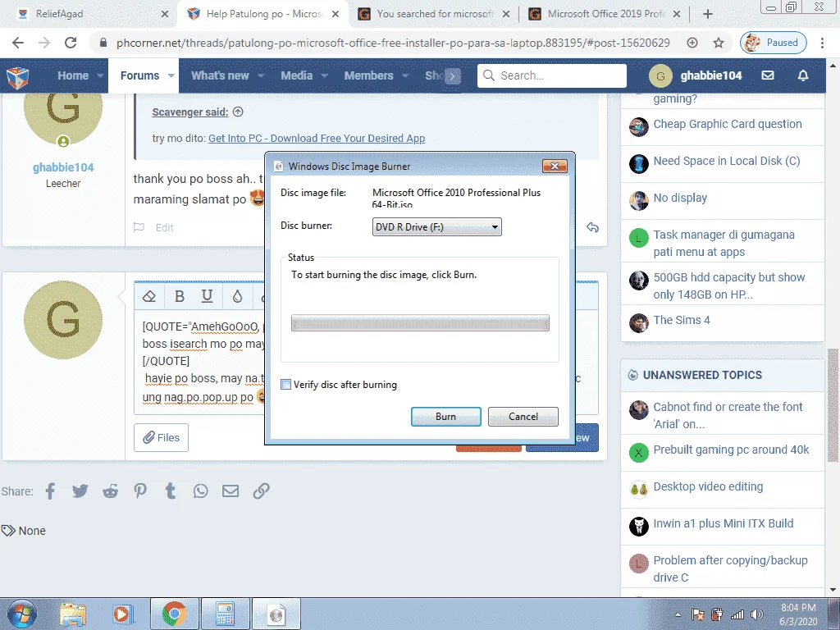Viewport: 840px width, 630px height.
Task: Click the Edit link on the post
Action: 164,228
